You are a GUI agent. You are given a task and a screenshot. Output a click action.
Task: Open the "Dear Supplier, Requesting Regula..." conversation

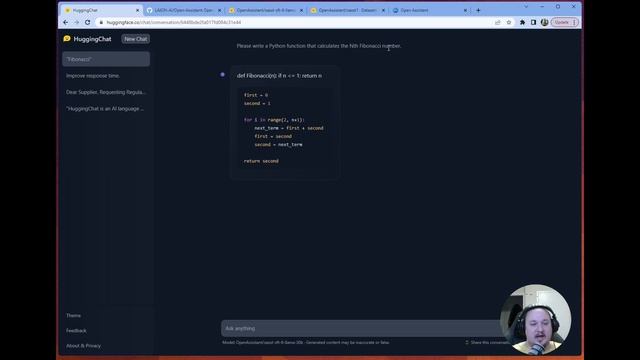tap(106, 92)
